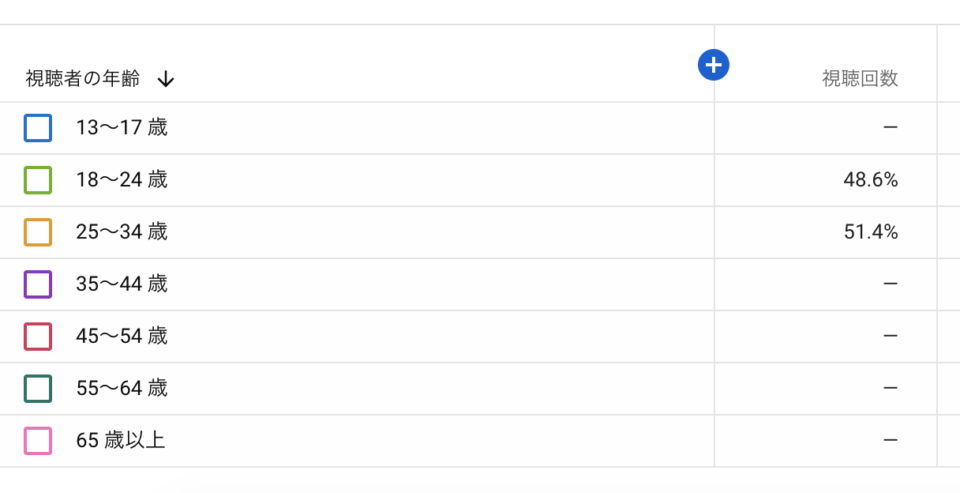Sort by the 視聴者の年齢 column header
The image size is (960, 493).
83,79
